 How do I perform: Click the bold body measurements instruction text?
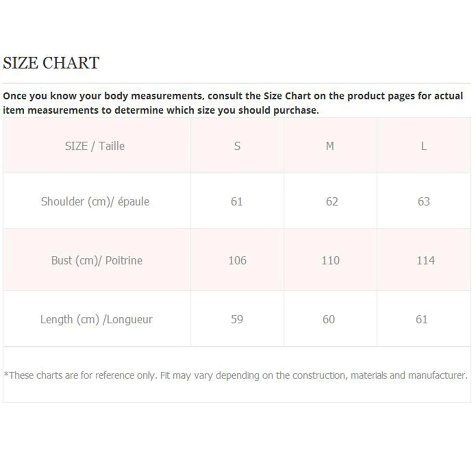coord(233,103)
